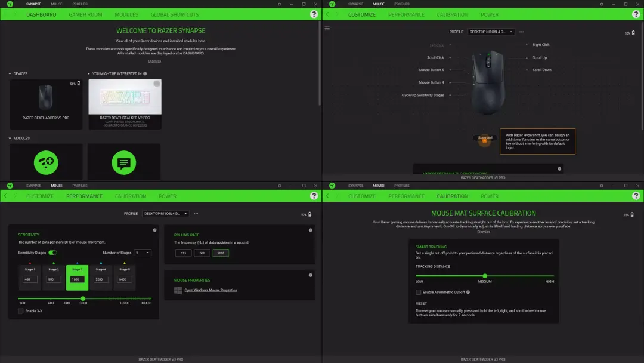Open settings gear in the Dashboard window title bar
The image size is (644, 363).
click(279, 4)
